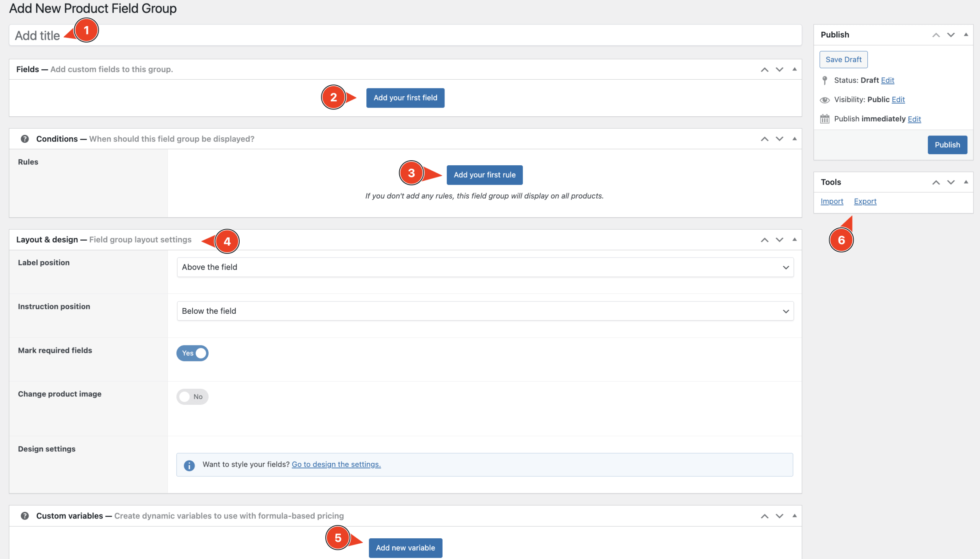
Task: Enable the Change product image toggle
Action: (x=193, y=397)
